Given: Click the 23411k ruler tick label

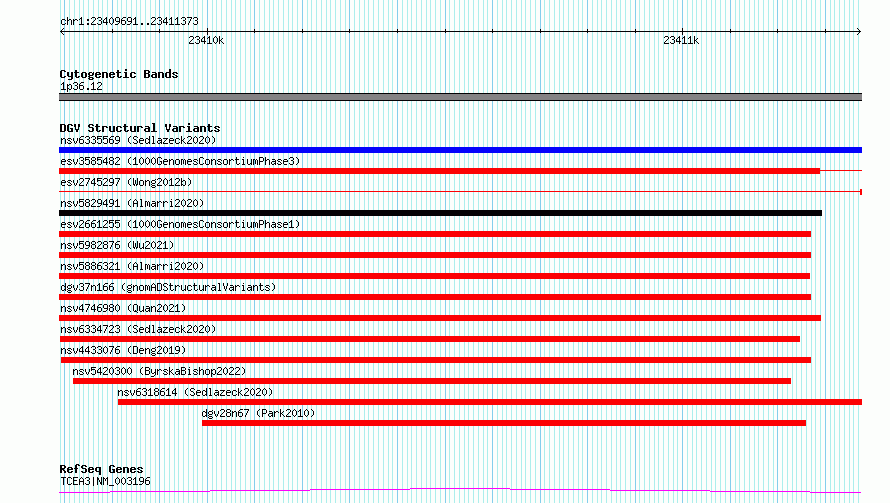Looking at the screenshot, I should point(681,40).
